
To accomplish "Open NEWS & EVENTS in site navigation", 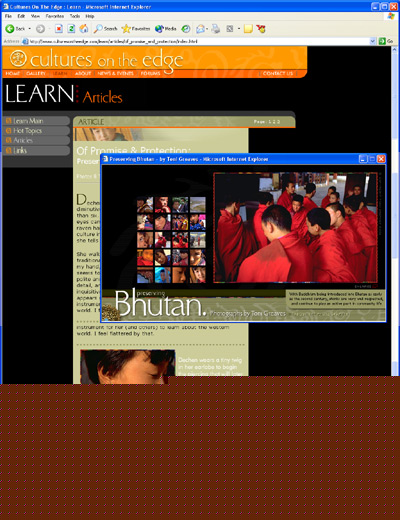I will coord(115,73).
